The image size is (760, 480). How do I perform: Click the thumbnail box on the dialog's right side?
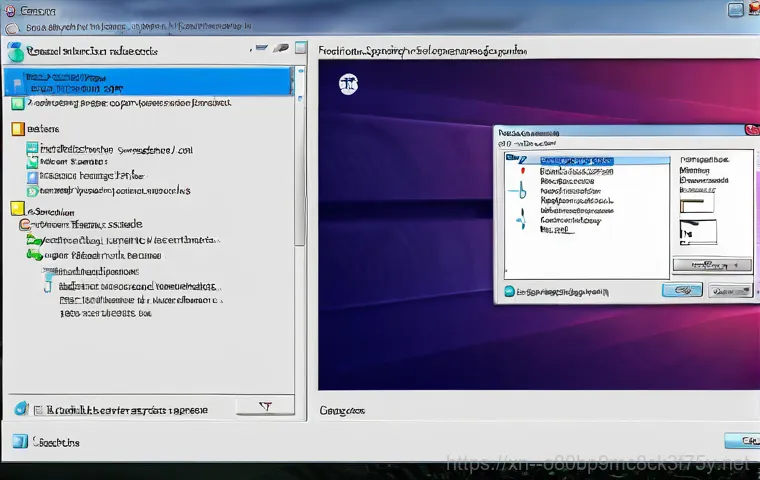point(698,232)
